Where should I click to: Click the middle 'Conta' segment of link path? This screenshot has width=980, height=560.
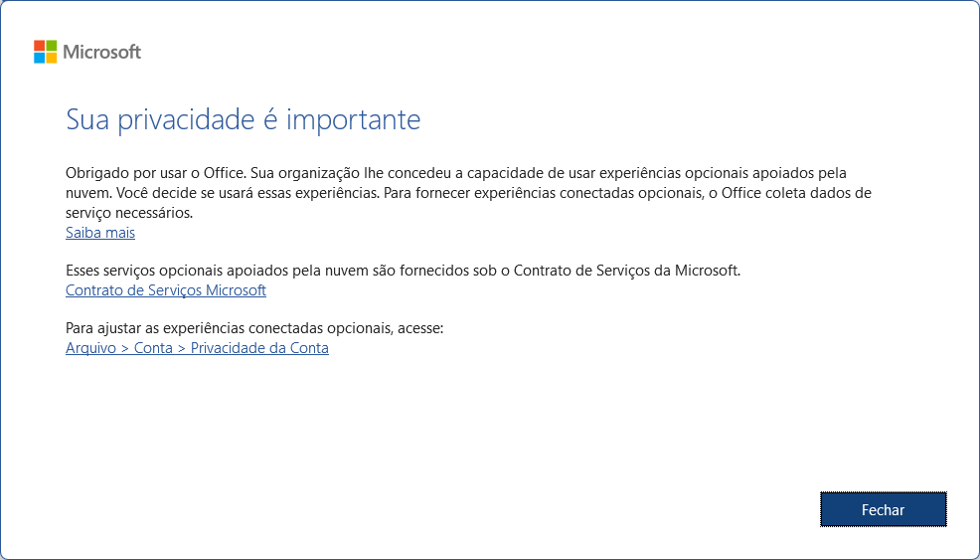(153, 348)
